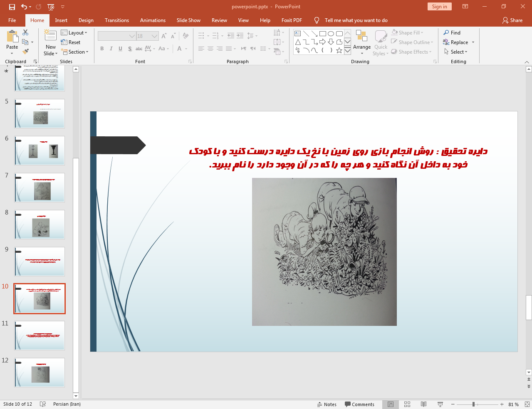
Task: Select the Format Painter brush
Action: pyautogui.click(x=25, y=52)
